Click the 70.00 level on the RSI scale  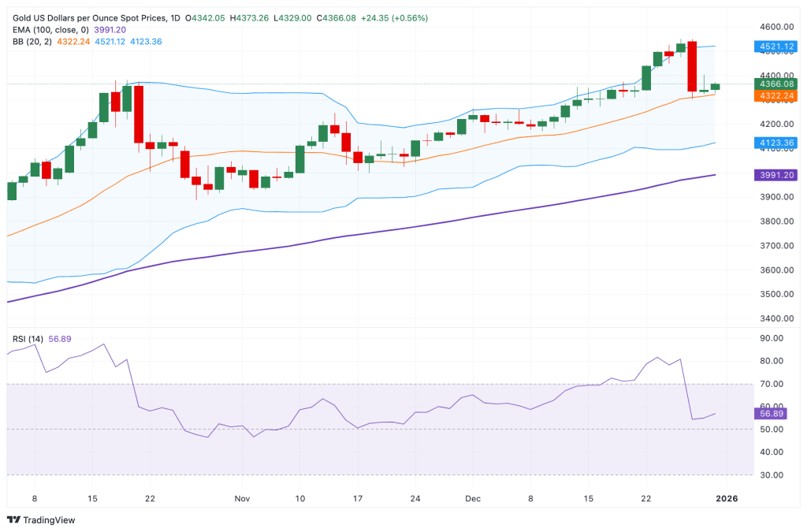click(771, 384)
